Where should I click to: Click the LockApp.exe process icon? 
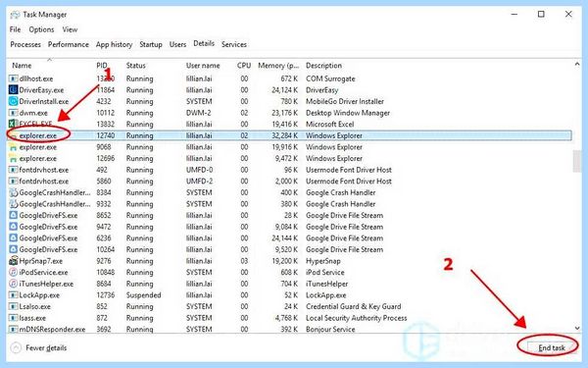14,295
